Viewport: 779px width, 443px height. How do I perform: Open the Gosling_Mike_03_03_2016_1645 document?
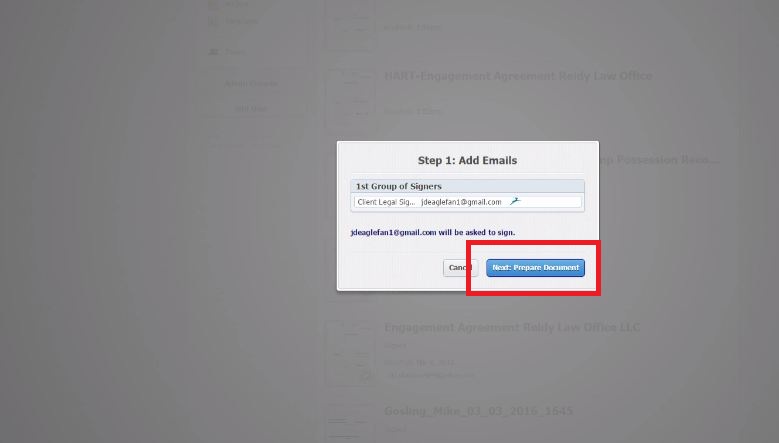tap(478, 411)
